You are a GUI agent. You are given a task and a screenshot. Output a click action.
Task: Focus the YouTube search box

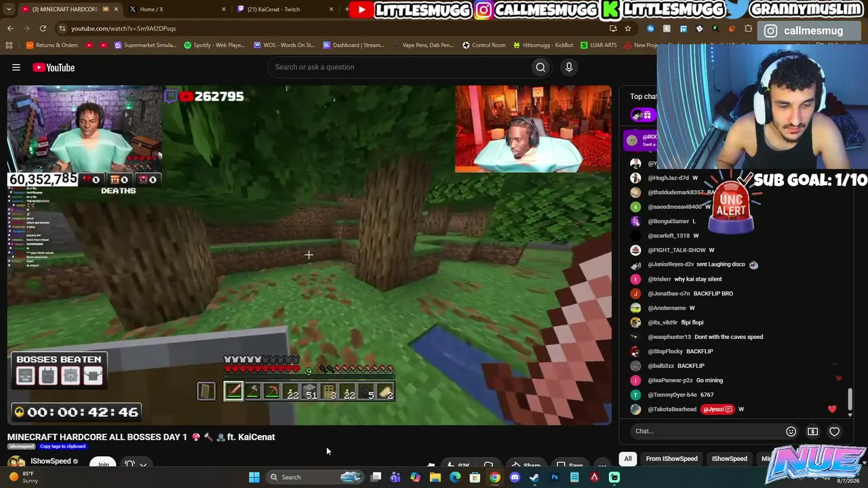tap(401, 67)
